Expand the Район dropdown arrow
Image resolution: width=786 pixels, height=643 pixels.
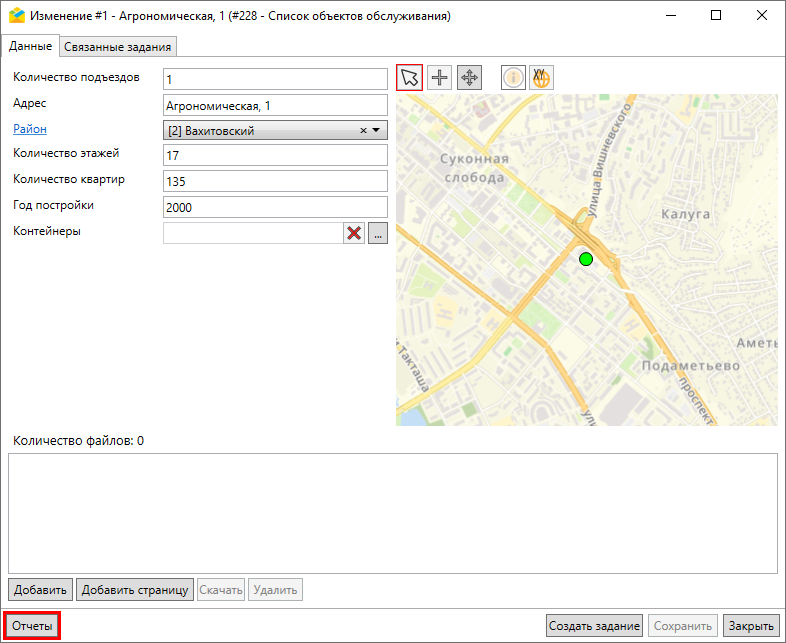tap(377, 130)
